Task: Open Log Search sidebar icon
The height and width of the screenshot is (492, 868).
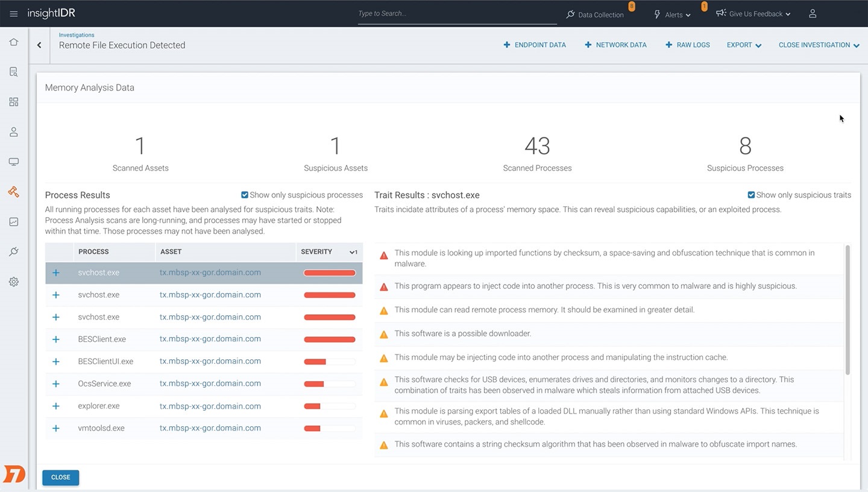Action: pos(13,72)
